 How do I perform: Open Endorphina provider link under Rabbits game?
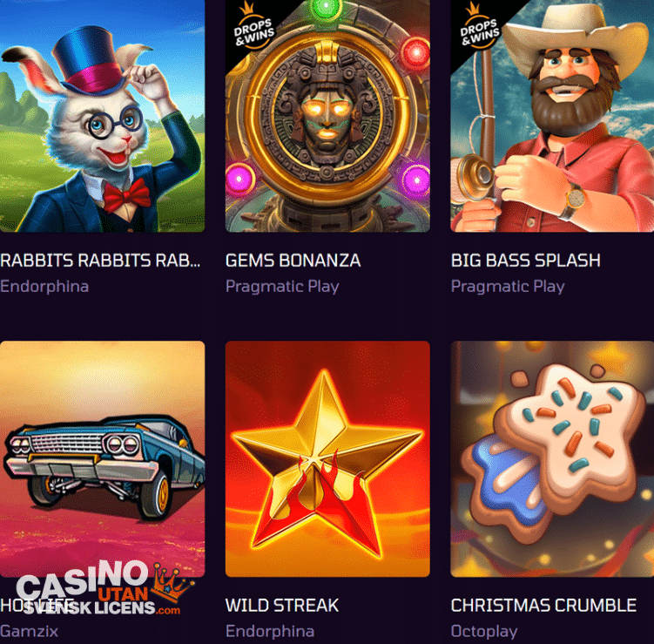coord(44,287)
